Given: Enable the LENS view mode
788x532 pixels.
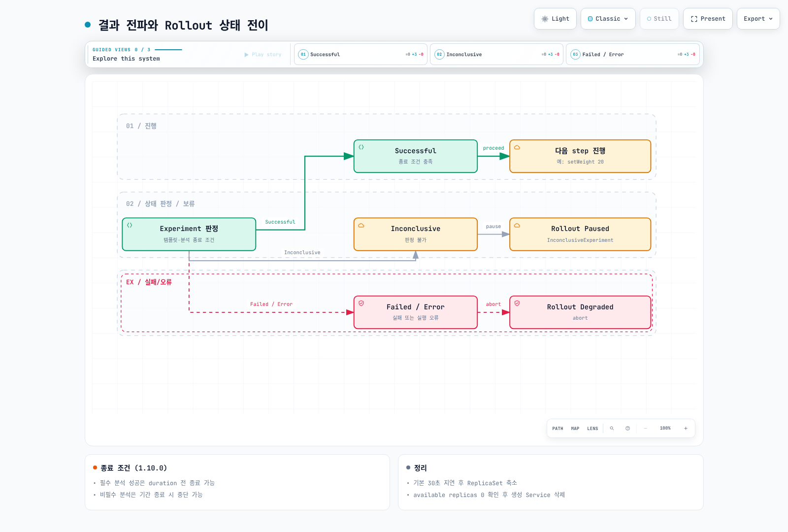Looking at the screenshot, I should pyautogui.click(x=592, y=429).
